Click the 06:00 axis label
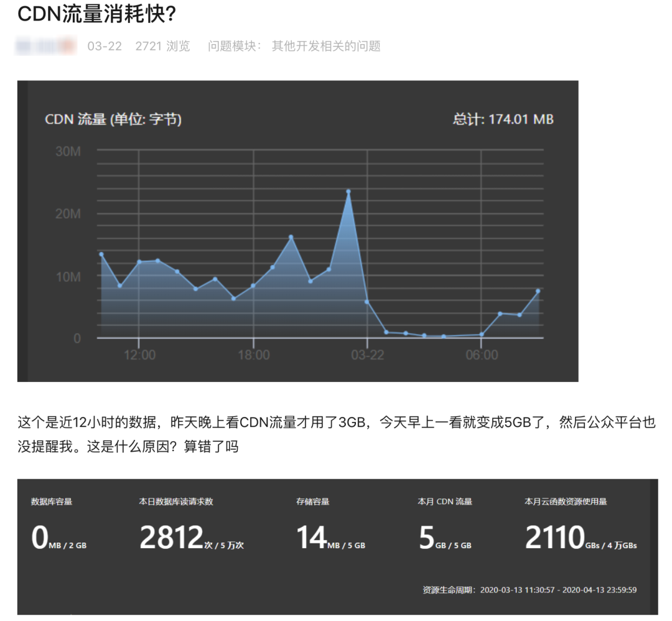Viewport: 672px width, 621px height. 483,355
